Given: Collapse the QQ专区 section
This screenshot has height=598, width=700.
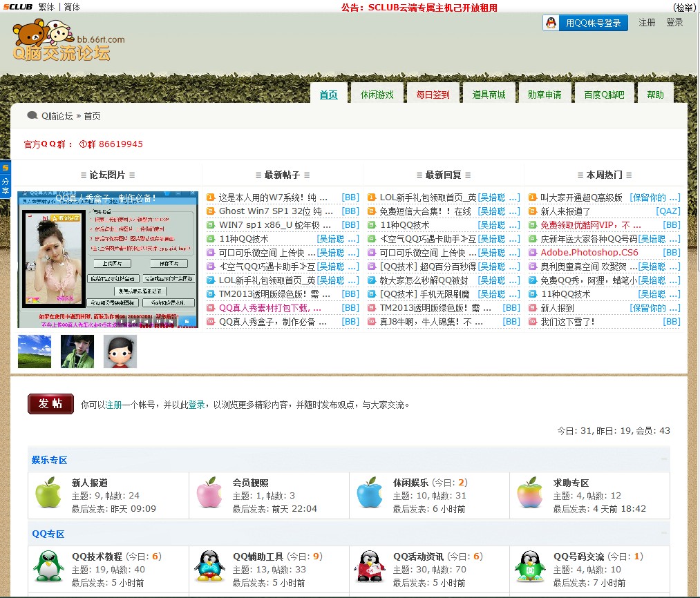Looking at the screenshot, I should point(664,533).
